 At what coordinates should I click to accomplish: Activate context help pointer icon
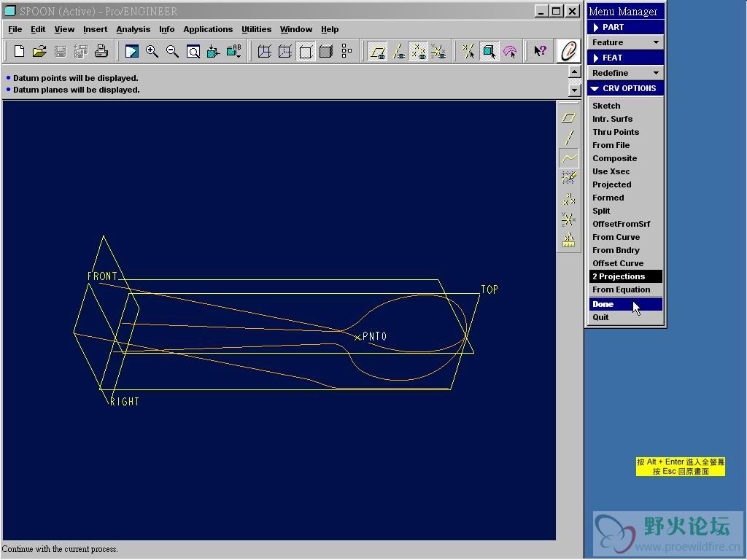540,51
